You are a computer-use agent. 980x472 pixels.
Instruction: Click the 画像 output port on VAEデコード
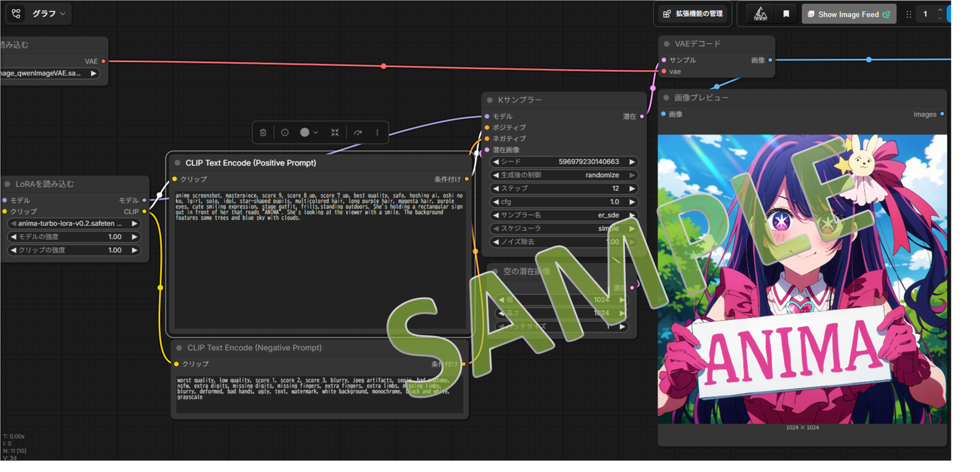point(770,60)
